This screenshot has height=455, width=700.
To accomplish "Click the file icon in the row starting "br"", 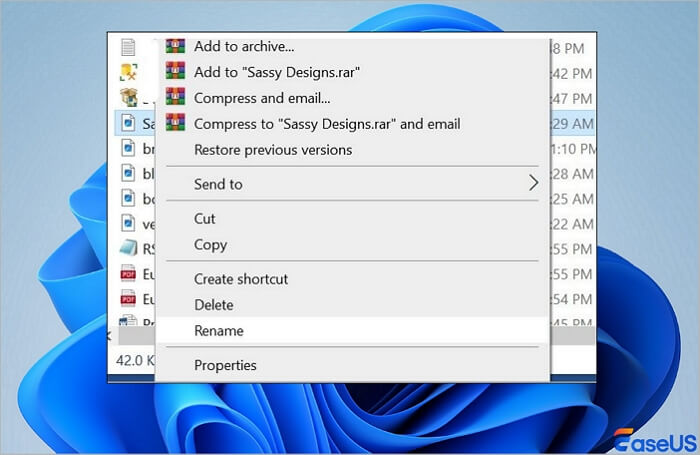I will click(128, 148).
